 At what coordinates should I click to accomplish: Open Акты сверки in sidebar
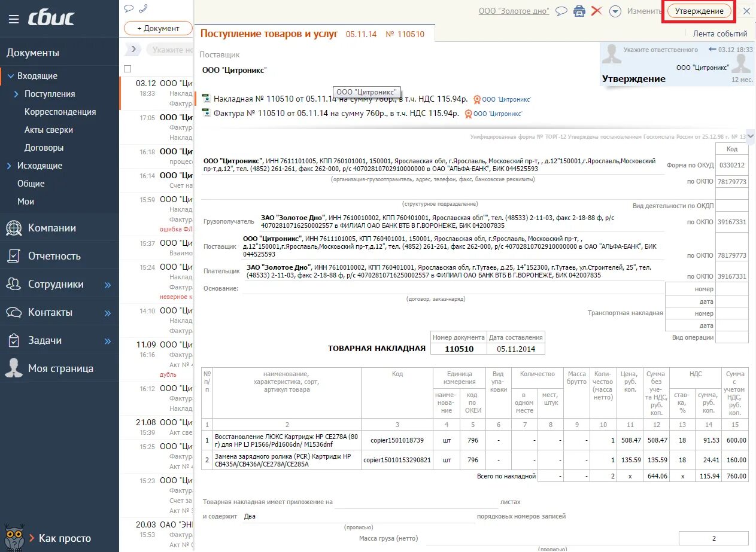48,130
